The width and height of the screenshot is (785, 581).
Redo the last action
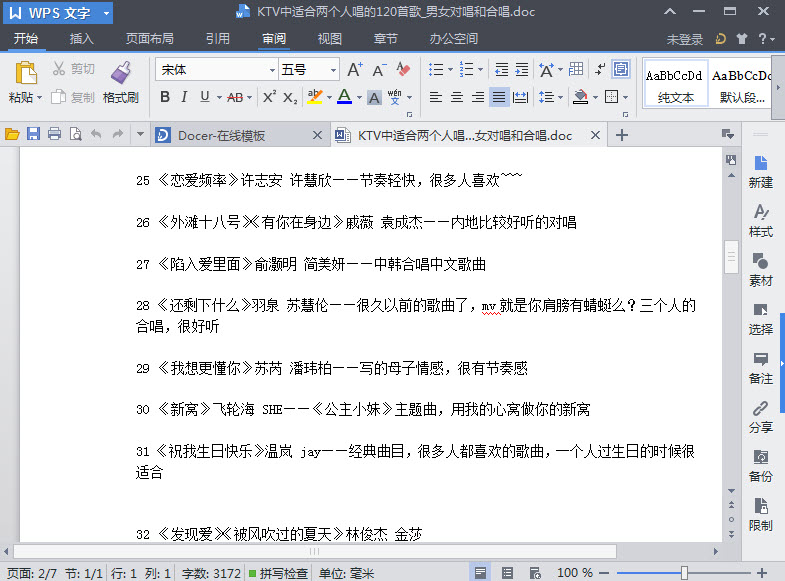pyautogui.click(x=118, y=134)
